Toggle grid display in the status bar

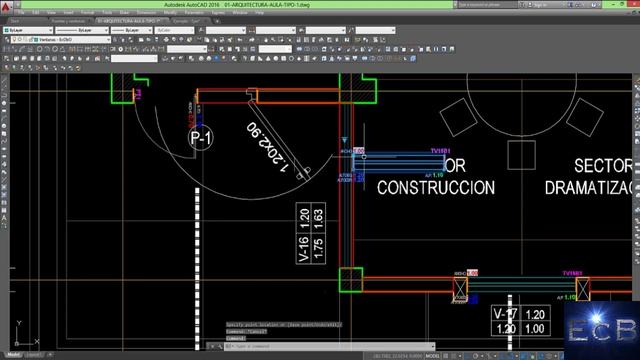pos(446,356)
